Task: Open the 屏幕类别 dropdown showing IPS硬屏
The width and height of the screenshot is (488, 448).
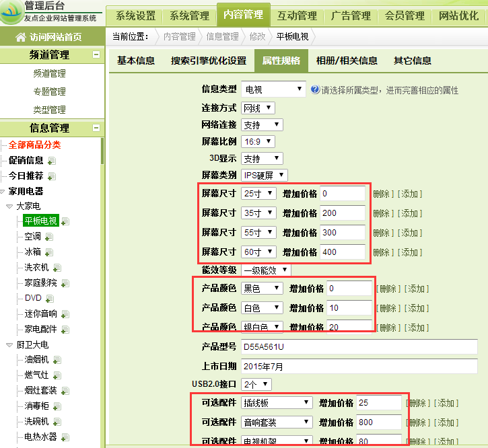Action: click(264, 175)
